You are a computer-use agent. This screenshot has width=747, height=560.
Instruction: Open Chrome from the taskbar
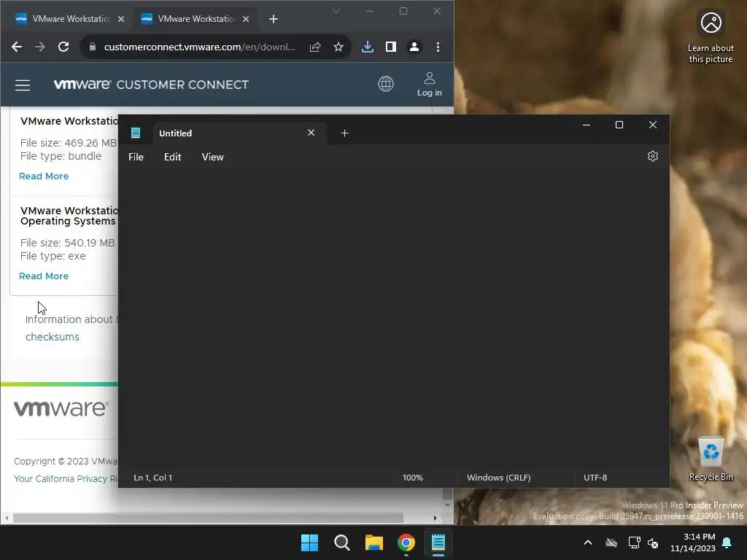pos(406,542)
